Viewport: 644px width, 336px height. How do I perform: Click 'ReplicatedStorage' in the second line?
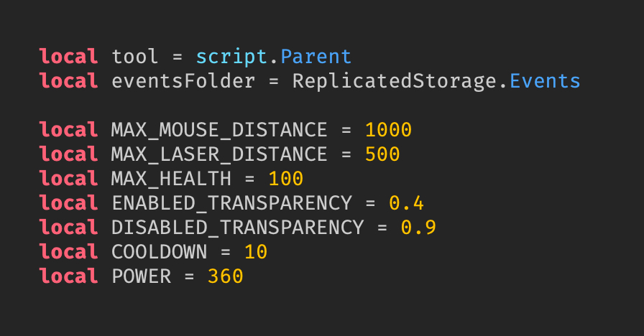pos(394,81)
